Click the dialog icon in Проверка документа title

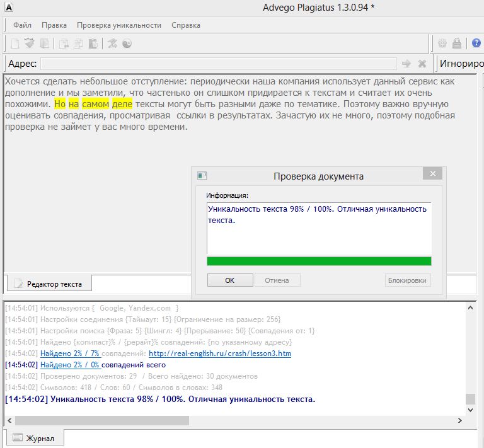point(202,176)
